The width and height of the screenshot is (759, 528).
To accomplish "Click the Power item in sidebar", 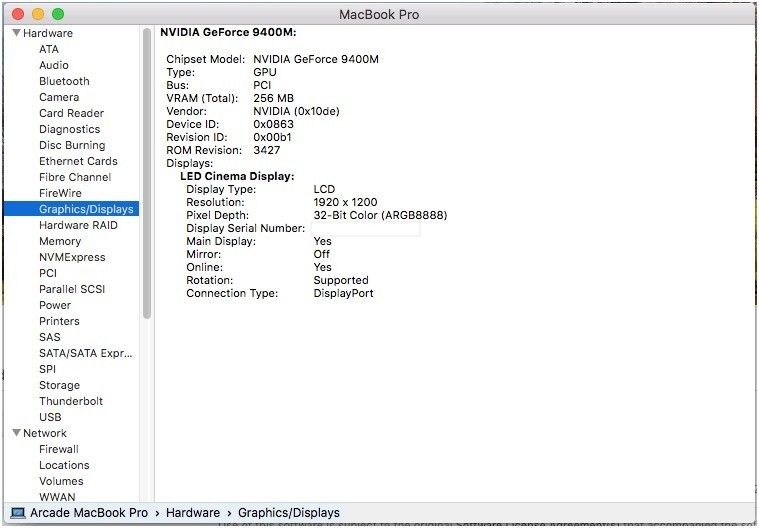I will coord(55,305).
